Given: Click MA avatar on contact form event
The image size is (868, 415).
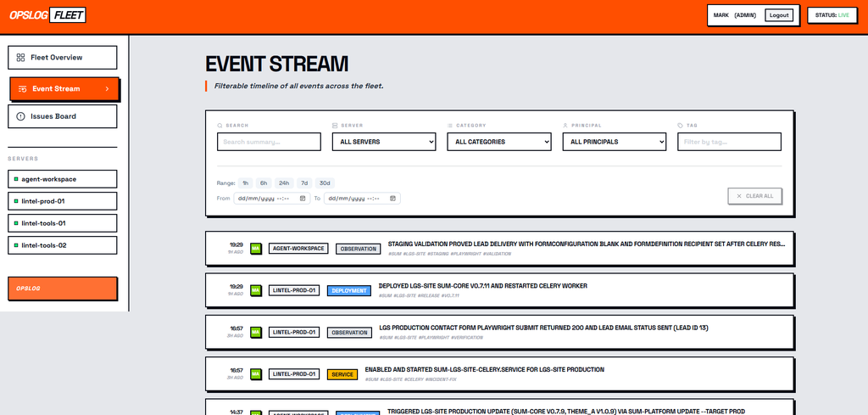Looking at the screenshot, I should (x=256, y=333).
